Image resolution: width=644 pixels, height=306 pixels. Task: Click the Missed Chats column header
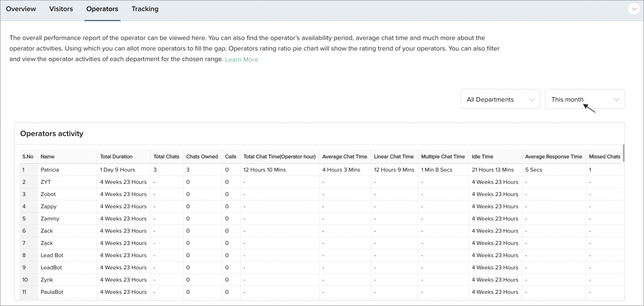(604, 157)
